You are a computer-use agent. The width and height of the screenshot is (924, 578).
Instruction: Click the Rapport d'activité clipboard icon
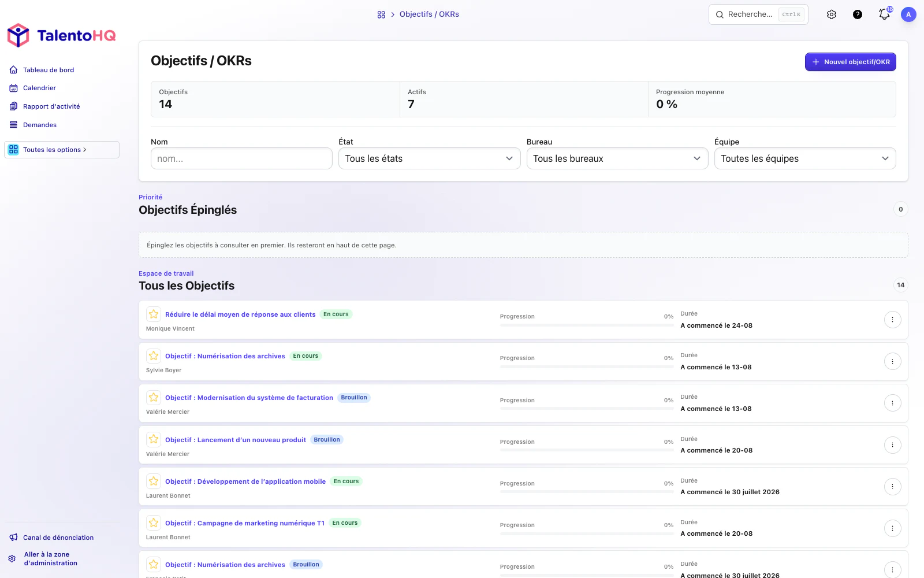pos(13,106)
